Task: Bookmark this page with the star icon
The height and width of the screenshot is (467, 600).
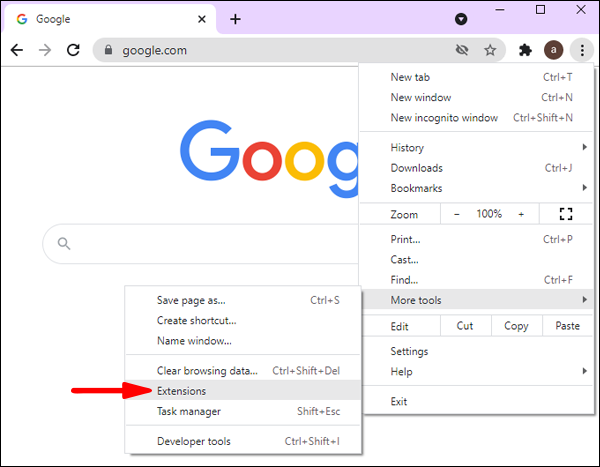Action: tap(490, 50)
